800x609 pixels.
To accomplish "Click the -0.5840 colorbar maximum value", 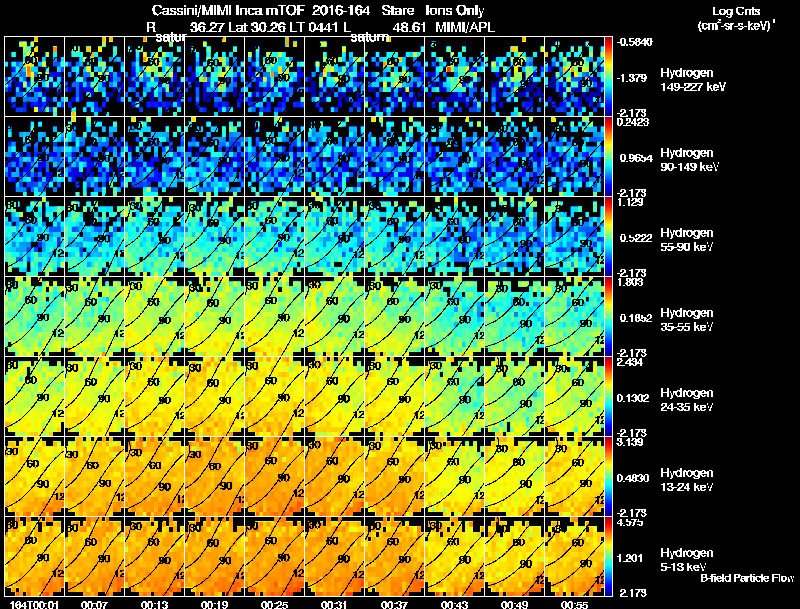I will [x=634, y=42].
